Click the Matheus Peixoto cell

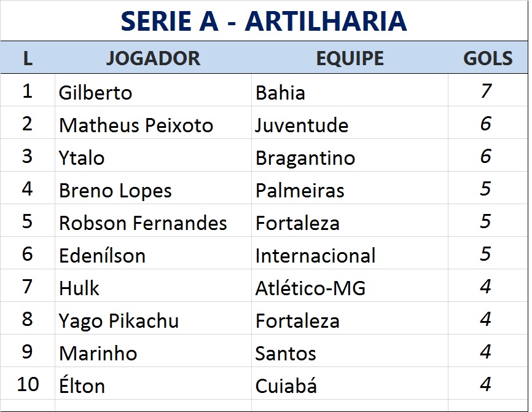[136, 125]
